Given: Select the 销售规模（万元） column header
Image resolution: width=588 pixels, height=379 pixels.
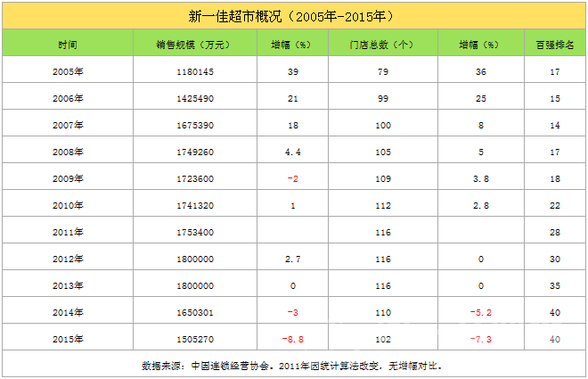Looking at the screenshot, I should [x=193, y=45].
